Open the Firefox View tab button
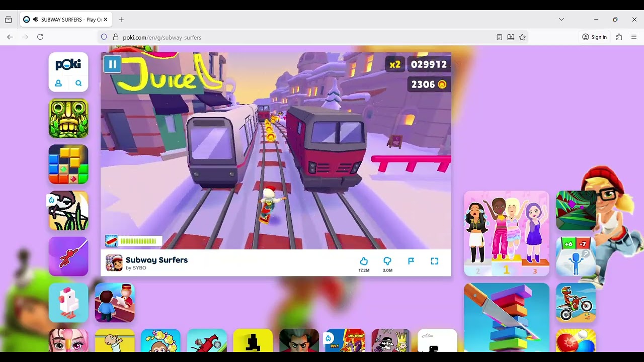The width and height of the screenshot is (644, 362). point(9,20)
